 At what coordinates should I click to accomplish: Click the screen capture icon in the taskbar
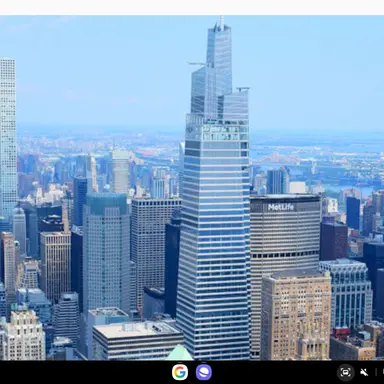click(346, 372)
